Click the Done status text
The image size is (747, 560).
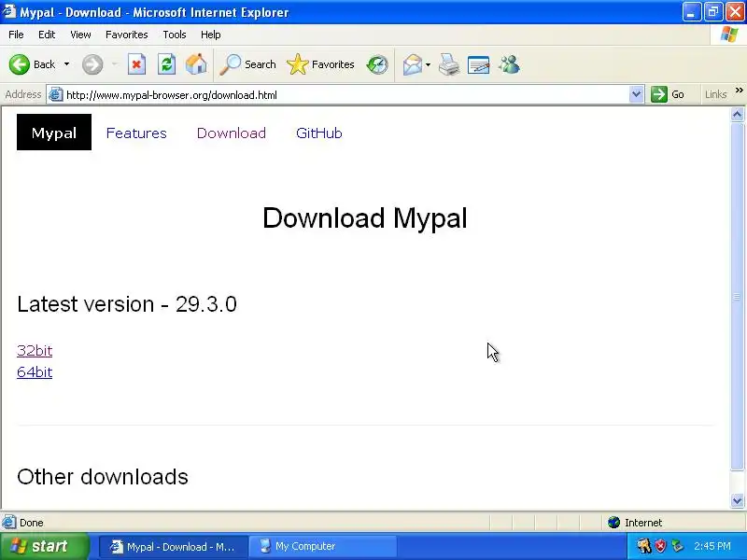click(x=32, y=523)
